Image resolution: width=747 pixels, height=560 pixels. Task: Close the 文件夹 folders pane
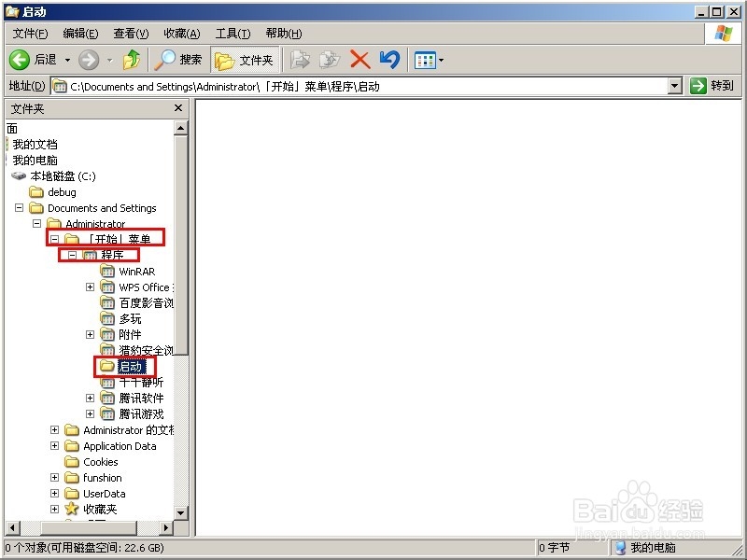coord(178,108)
